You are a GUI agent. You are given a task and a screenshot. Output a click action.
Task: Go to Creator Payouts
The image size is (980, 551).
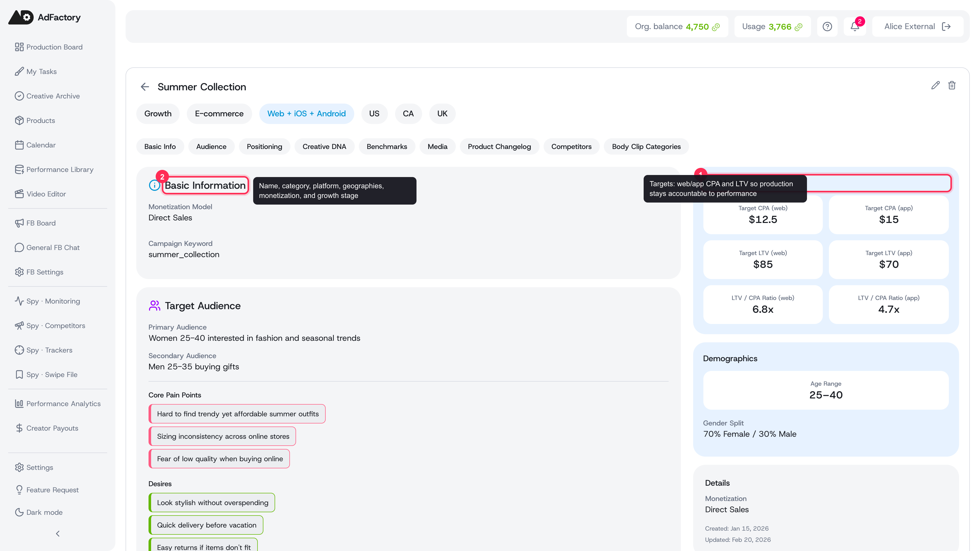(x=46, y=428)
